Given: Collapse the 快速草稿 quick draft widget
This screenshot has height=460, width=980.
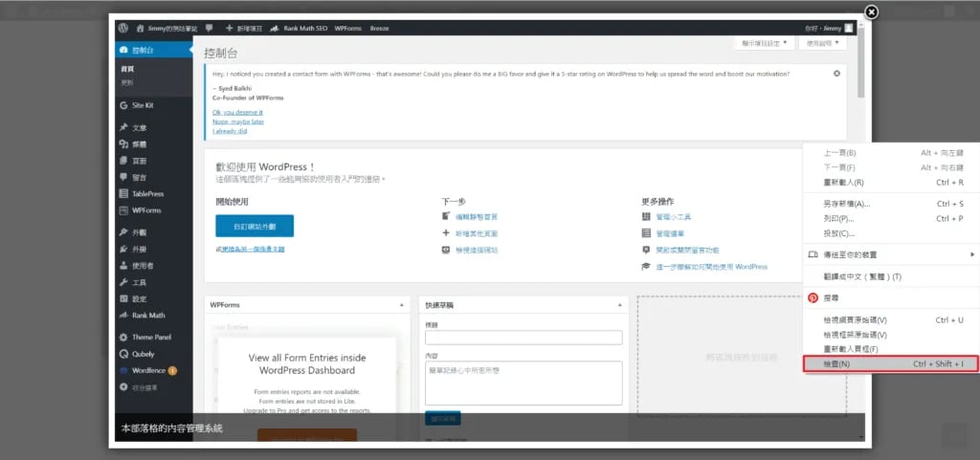Looking at the screenshot, I should point(619,305).
